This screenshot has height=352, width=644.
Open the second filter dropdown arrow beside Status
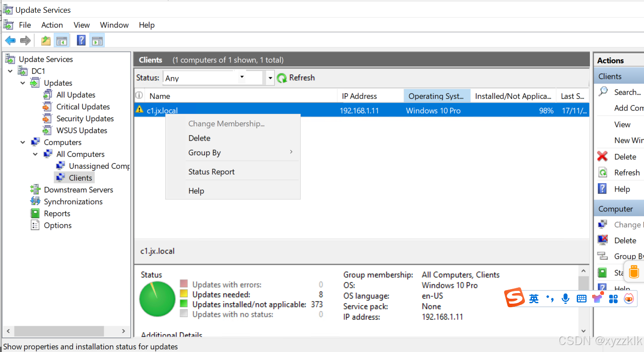[x=270, y=78]
